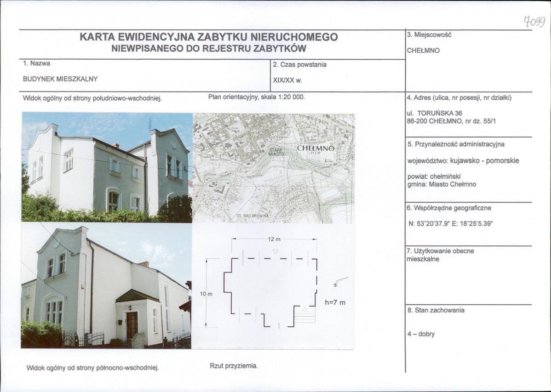Click the 'BUDYNEK MIESZKALNY' name field
Viewport: 551px width, 392px height.
tap(60, 79)
